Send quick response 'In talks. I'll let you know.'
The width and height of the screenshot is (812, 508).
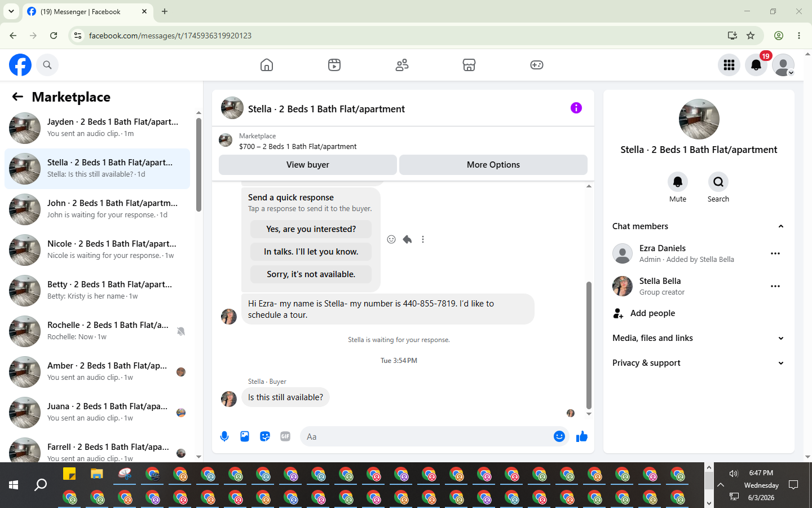pyautogui.click(x=311, y=252)
